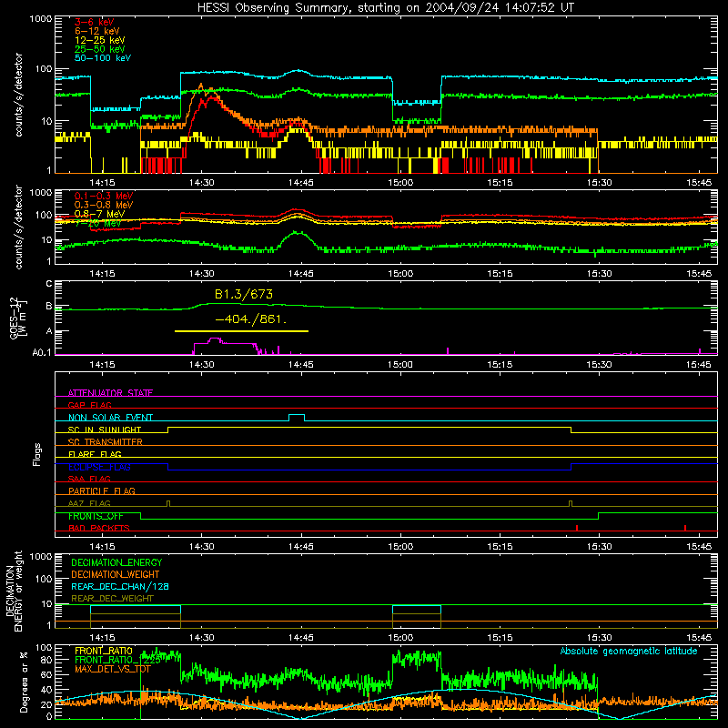Select the DECIMATION_ENERGY legend label

(116, 562)
